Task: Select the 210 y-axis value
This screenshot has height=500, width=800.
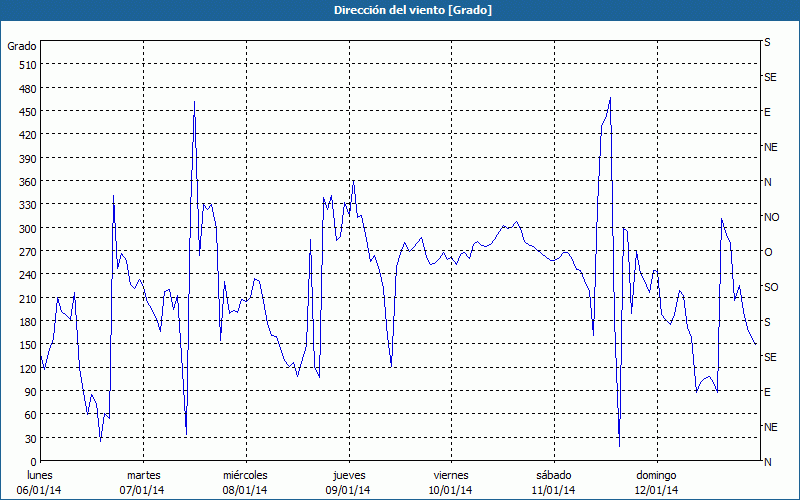Action: pyautogui.click(x=28, y=298)
